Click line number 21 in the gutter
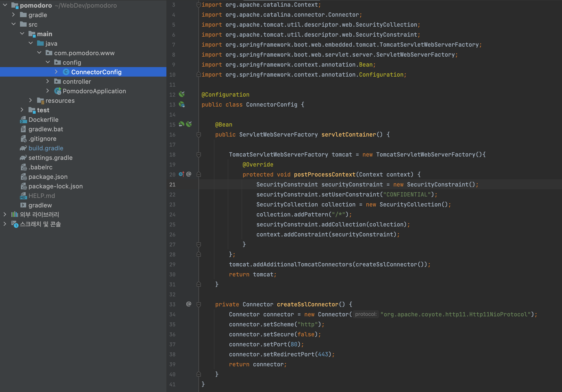Viewport: 562px width, 392px height. [x=172, y=184]
